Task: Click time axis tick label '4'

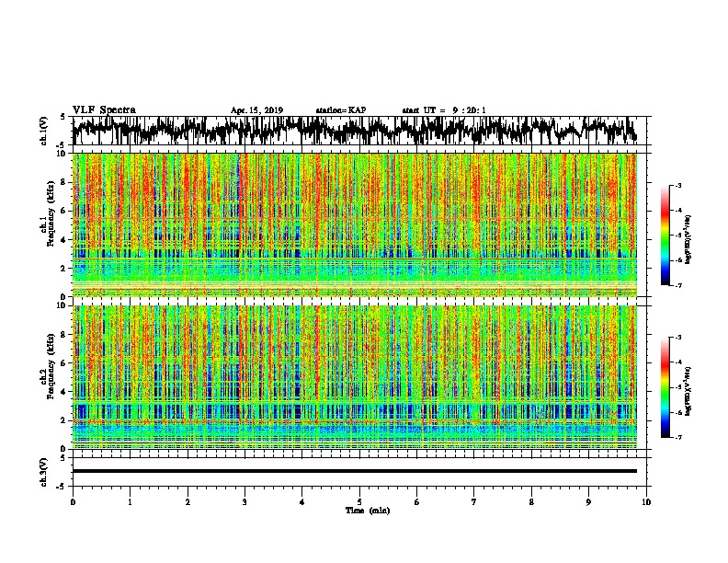Action: pyautogui.click(x=302, y=502)
